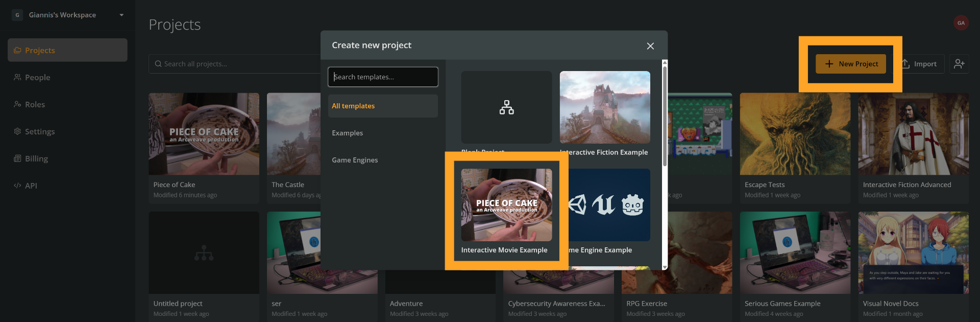980x322 pixels.
Task: Open the GA user avatar menu
Action: click(x=961, y=22)
